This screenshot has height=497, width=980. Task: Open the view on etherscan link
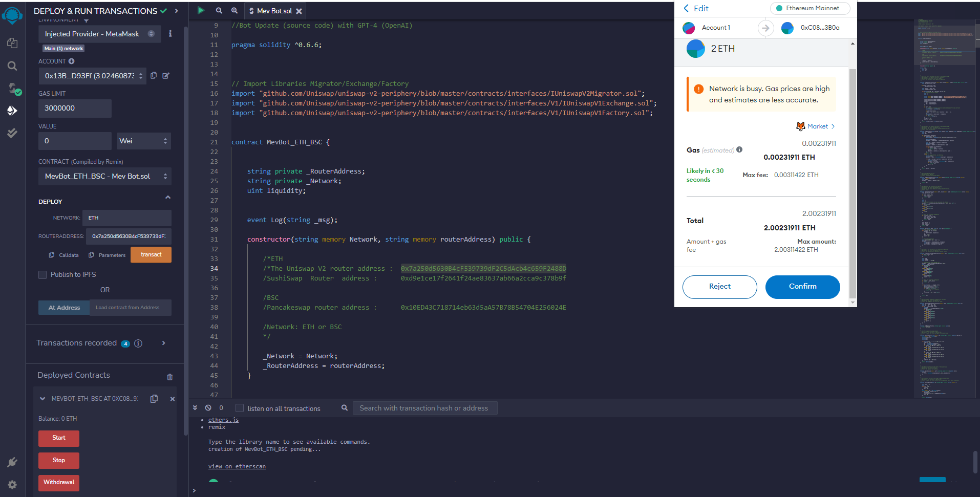point(237,466)
